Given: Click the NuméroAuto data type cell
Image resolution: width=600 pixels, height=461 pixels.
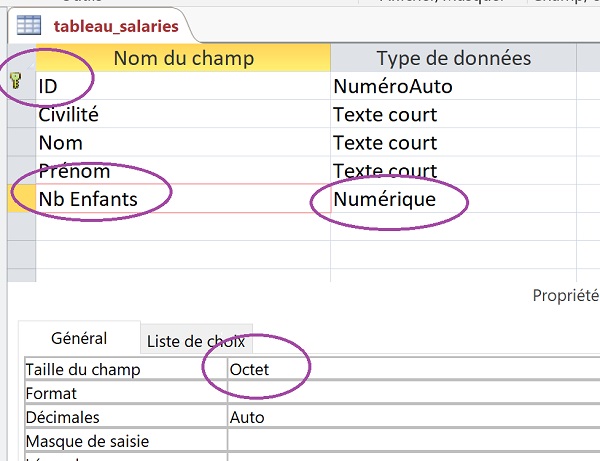Looking at the screenshot, I should click(453, 86).
